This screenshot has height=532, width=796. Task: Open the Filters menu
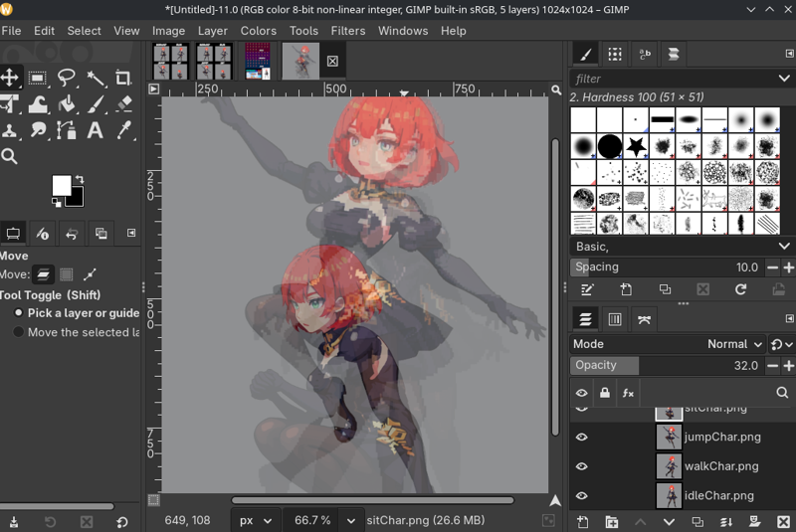click(347, 31)
